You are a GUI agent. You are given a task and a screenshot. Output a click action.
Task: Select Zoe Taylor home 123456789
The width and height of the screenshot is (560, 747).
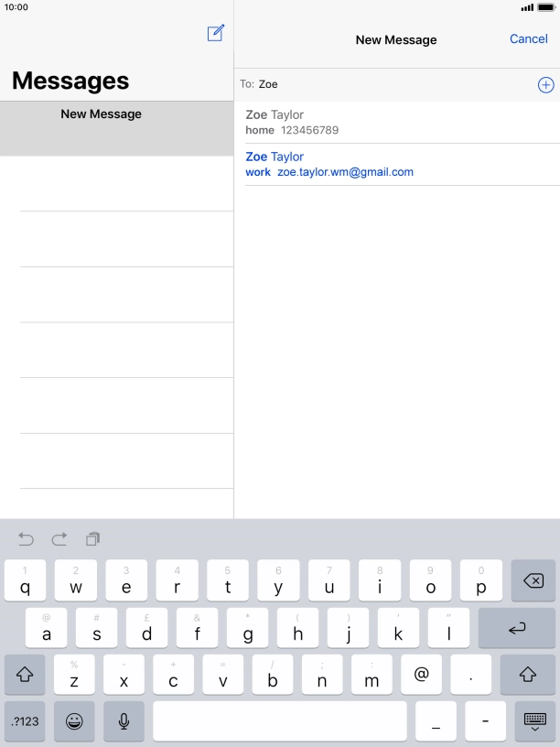tap(397, 123)
